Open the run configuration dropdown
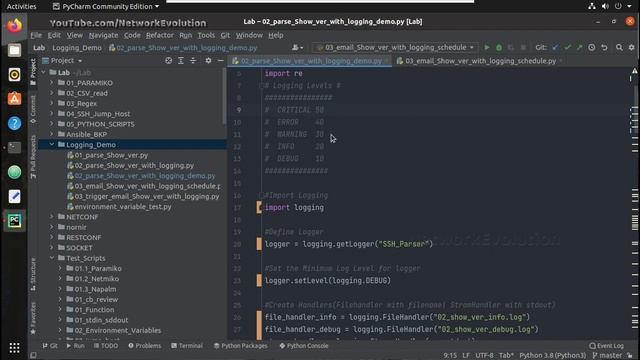 pos(395,47)
